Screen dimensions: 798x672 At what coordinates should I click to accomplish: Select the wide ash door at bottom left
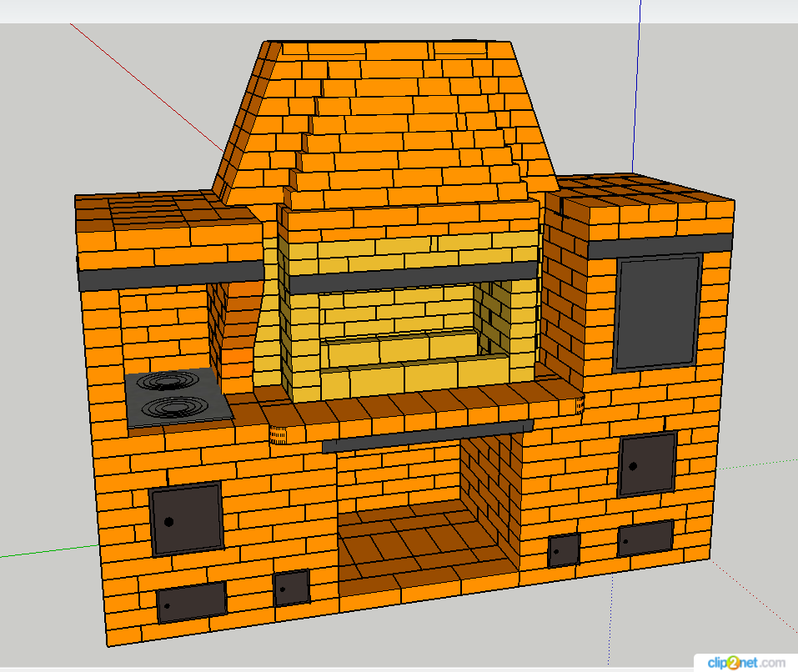192,602
